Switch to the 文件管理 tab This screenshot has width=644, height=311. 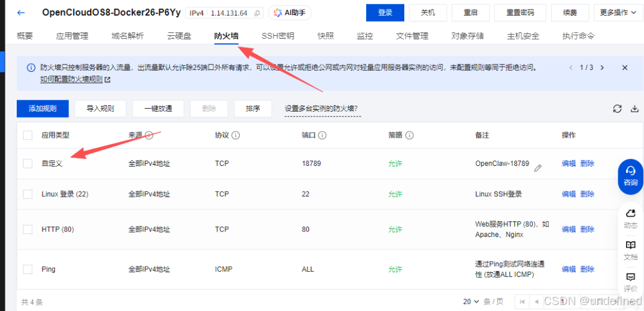tap(412, 36)
